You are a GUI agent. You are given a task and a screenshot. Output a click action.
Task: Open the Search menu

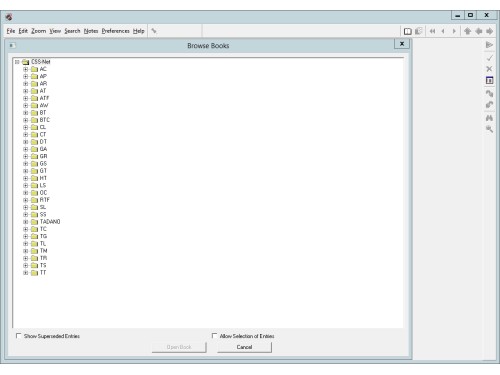(72, 31)
